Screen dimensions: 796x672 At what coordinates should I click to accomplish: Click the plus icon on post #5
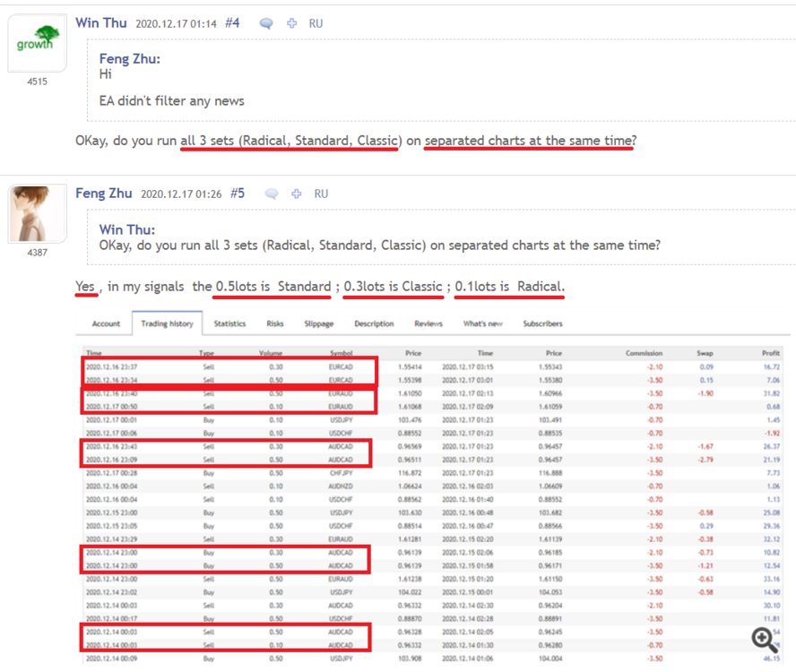297,194
